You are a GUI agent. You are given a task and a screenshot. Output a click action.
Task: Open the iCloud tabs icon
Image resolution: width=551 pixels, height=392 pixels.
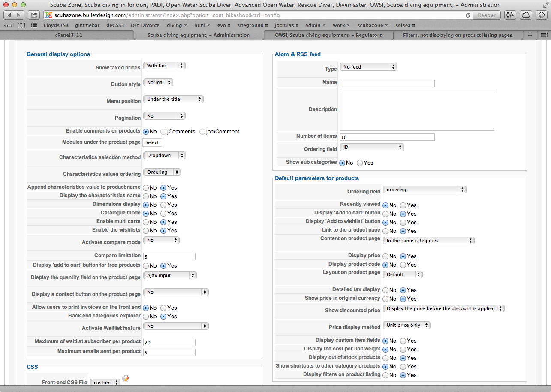point(526,15)
